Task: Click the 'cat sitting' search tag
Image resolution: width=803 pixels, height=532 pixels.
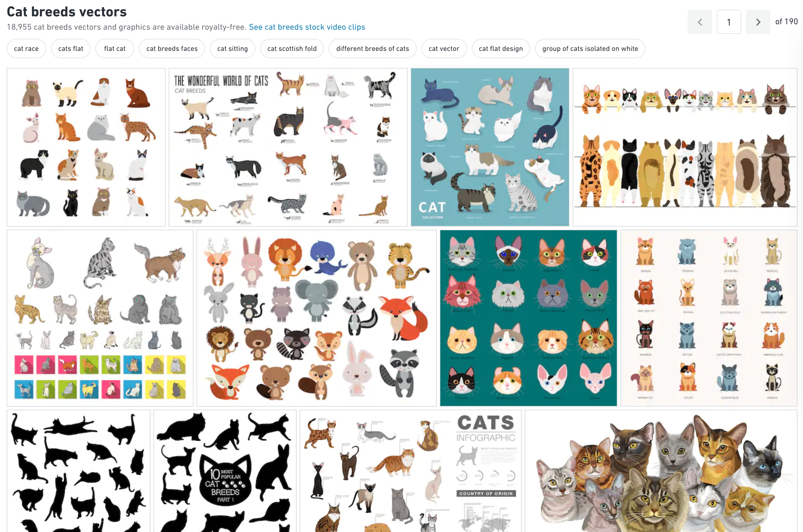Action: (x=233, y=48)
